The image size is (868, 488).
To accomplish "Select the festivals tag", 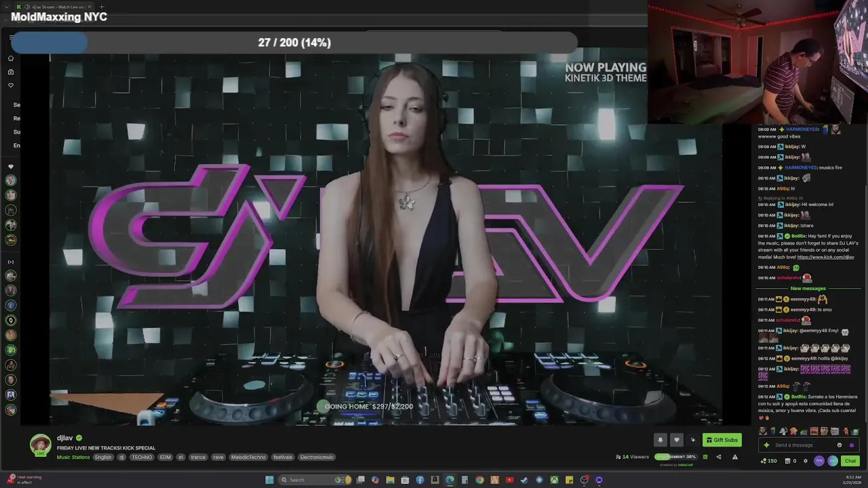I will [x=283, y=457].
